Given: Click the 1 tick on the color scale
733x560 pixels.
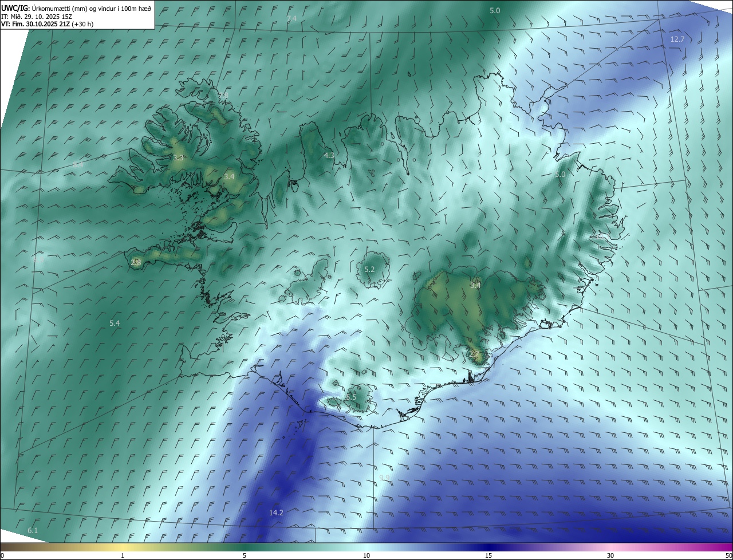Looking at the screenshot, I should 123,555.
